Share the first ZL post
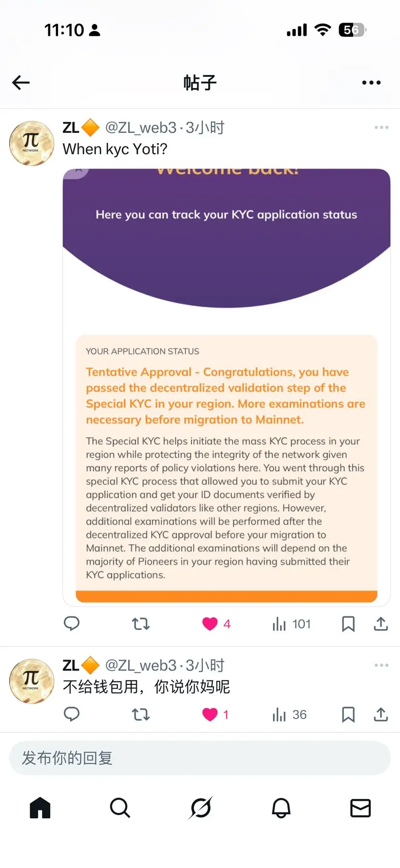 tap(381, 624)
